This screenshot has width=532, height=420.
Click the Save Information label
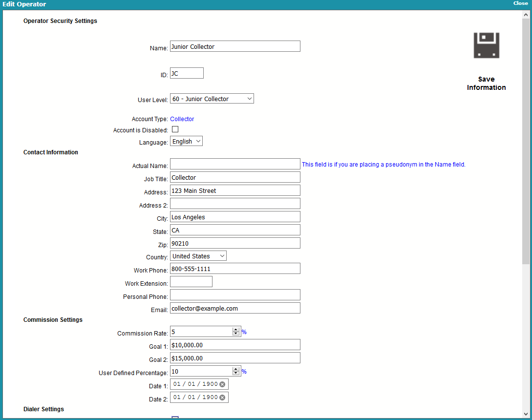(x=486, y=84)
